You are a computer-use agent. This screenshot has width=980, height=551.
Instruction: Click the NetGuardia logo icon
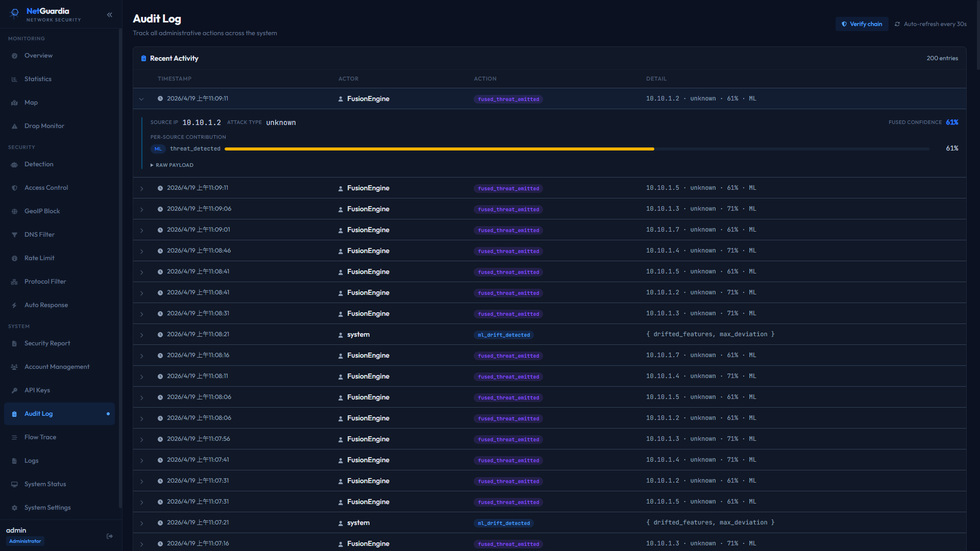pyautogui.click(x=15, y=13)
